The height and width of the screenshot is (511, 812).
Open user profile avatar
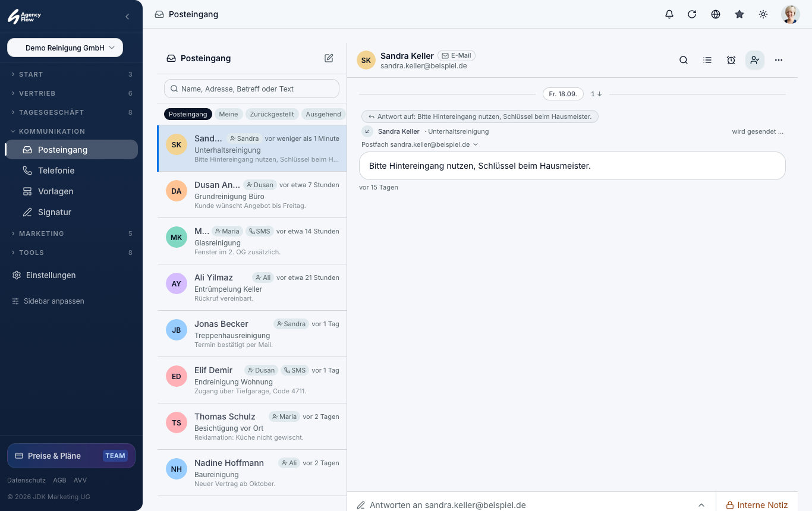[790, 14]
